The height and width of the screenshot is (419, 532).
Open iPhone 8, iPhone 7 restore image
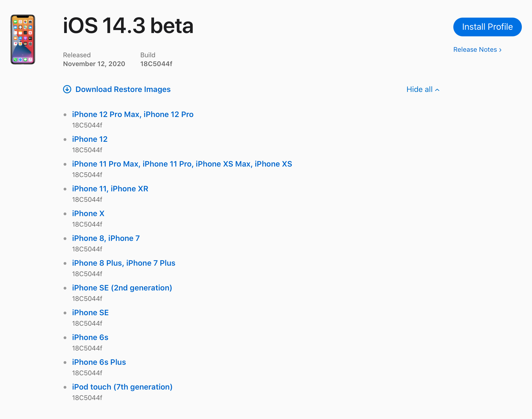[x=106, y=238]
